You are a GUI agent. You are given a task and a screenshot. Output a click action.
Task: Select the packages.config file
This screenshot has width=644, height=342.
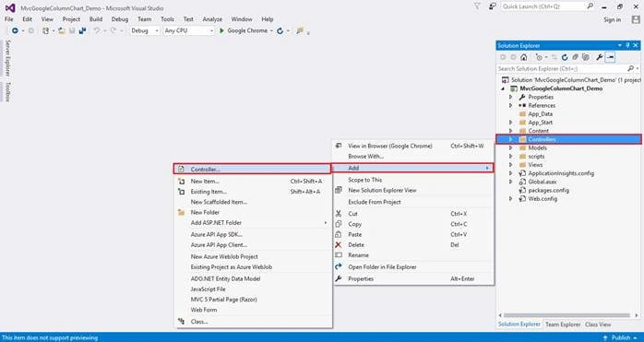[548, 190]
